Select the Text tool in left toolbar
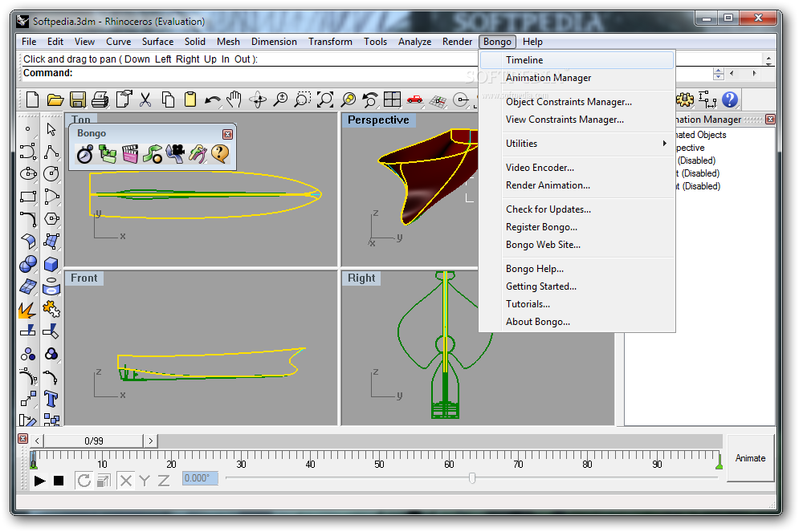 coord(51,399)
